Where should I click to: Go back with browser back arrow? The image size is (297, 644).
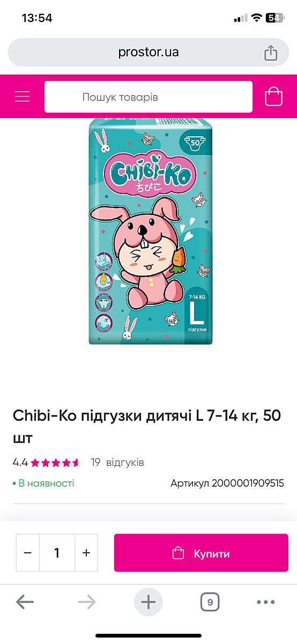pyautogui.click(x=25, y=602)
